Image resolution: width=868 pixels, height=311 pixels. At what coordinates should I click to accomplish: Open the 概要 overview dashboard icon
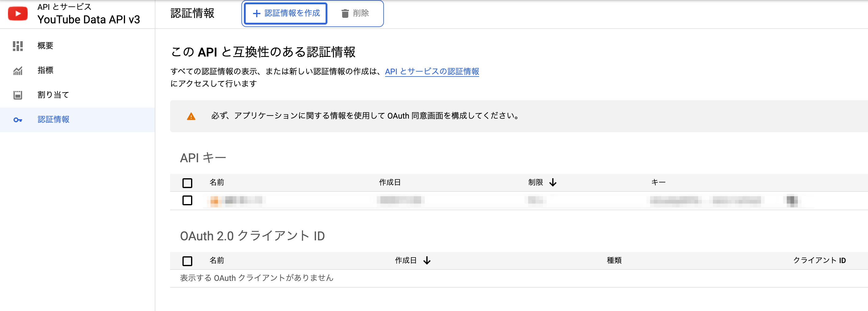[x=18, y=46]
